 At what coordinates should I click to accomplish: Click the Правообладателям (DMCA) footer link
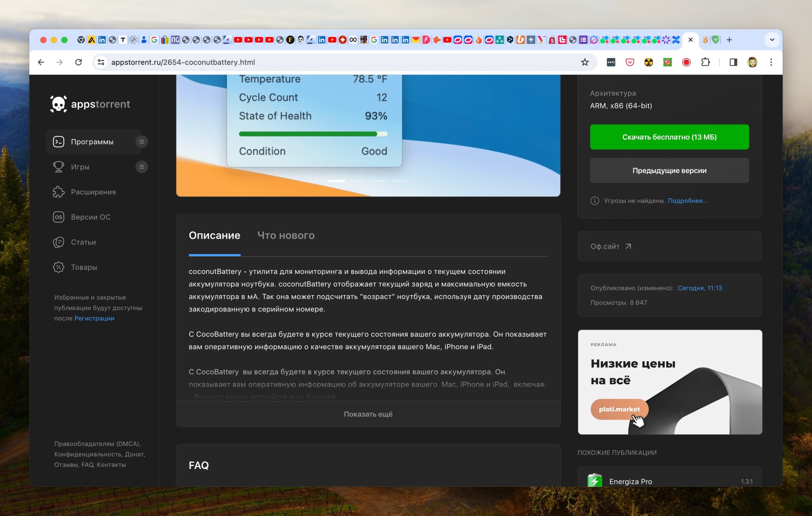(x=97, y=444)
